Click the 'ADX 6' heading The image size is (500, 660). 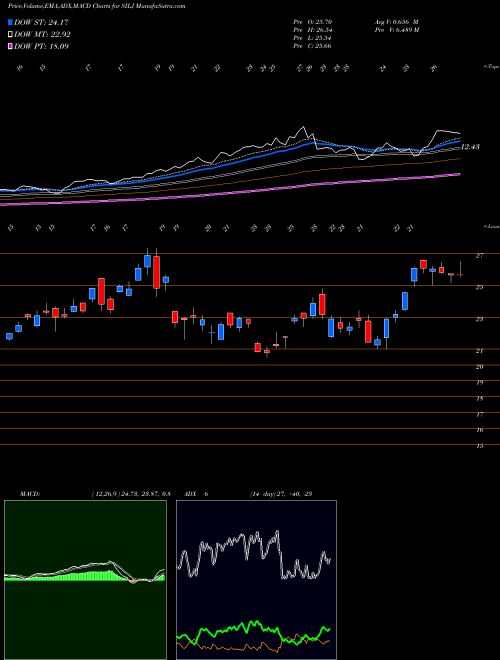(x=197, y=494)
